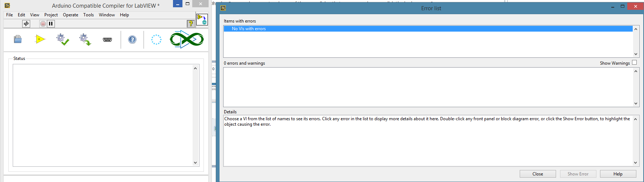Open the Operate menu

[71, 15]
